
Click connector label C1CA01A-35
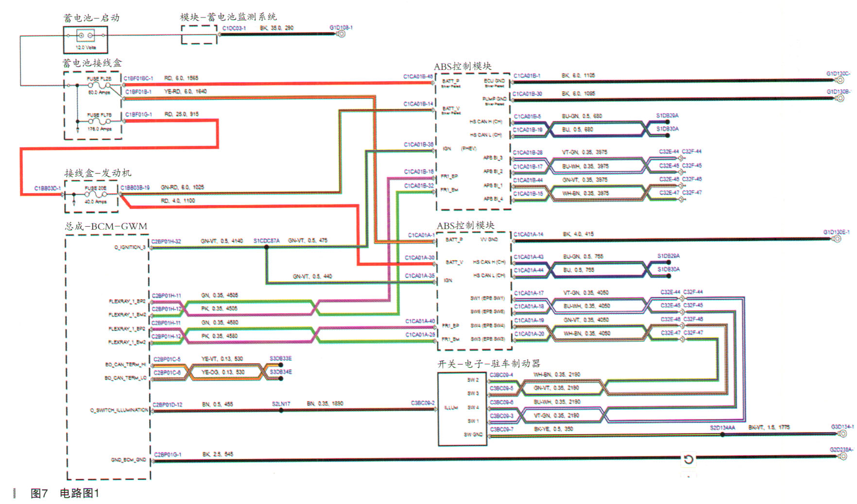(420, 276)
